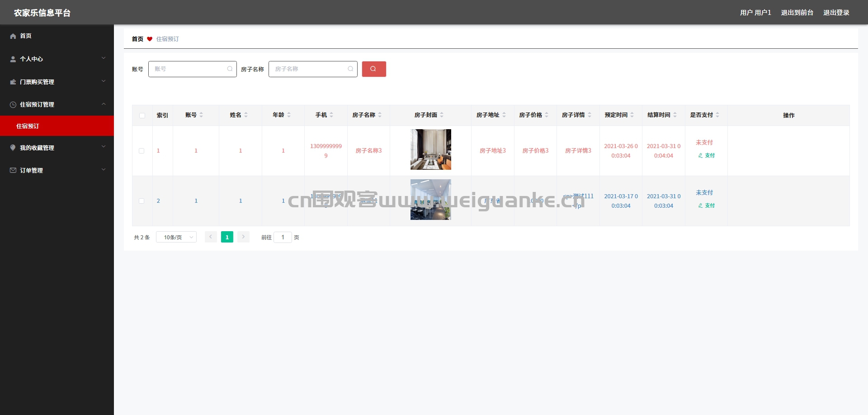Image resolution: width=868 pixels, height=415 pixels.
Task: Click 支付 button for row index 1
Action: coord(707,155)
